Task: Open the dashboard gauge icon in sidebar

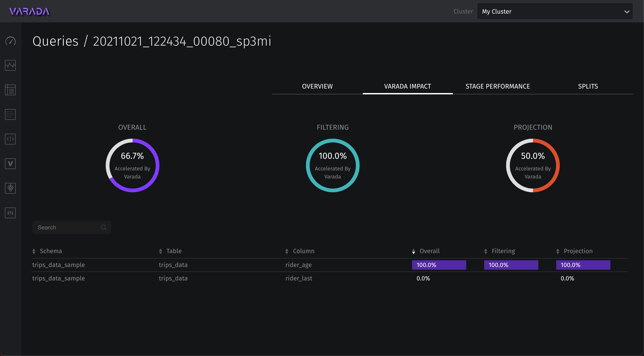Action: [10, 41]
